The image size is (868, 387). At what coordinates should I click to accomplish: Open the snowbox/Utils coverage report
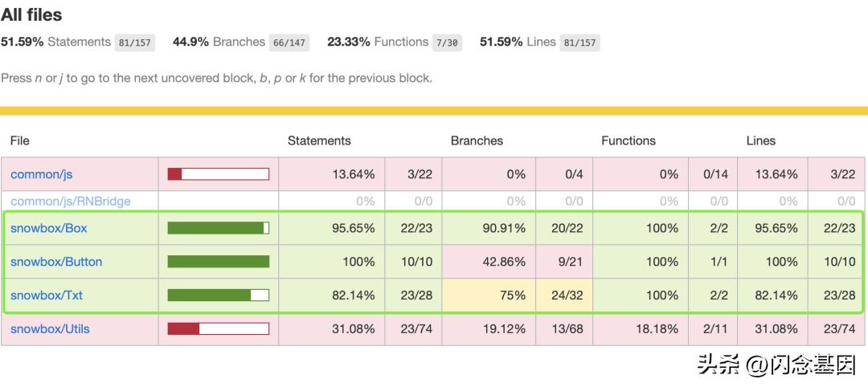50,328
